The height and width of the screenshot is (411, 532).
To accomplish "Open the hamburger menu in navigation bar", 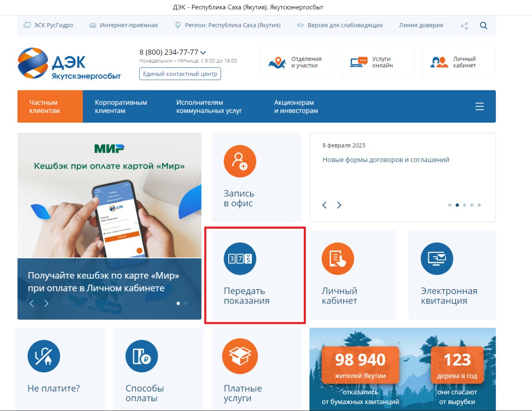I will [479, 106].
